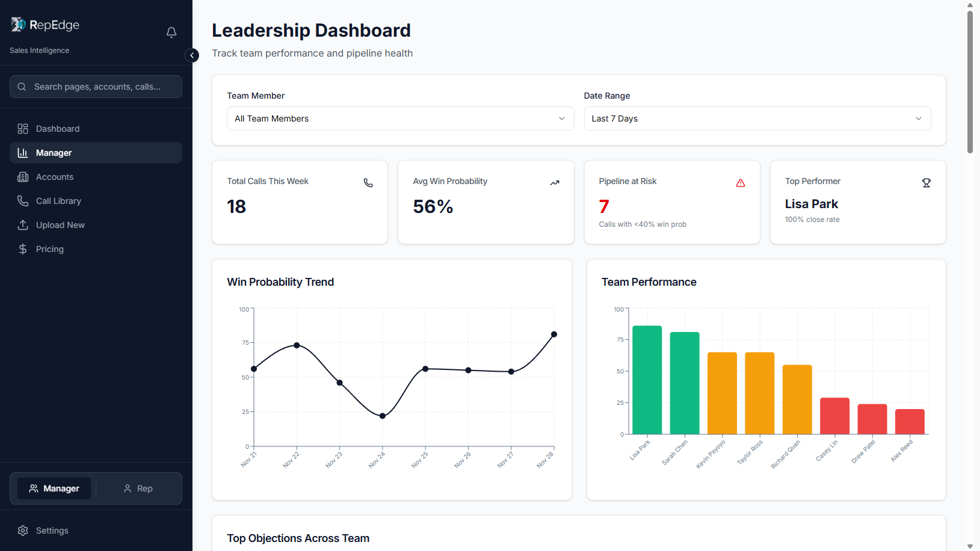The image size is (980, 551).
Task: Collapse the sidebar with the chevron
Action: pyautogui.click(x=192, y=55)
